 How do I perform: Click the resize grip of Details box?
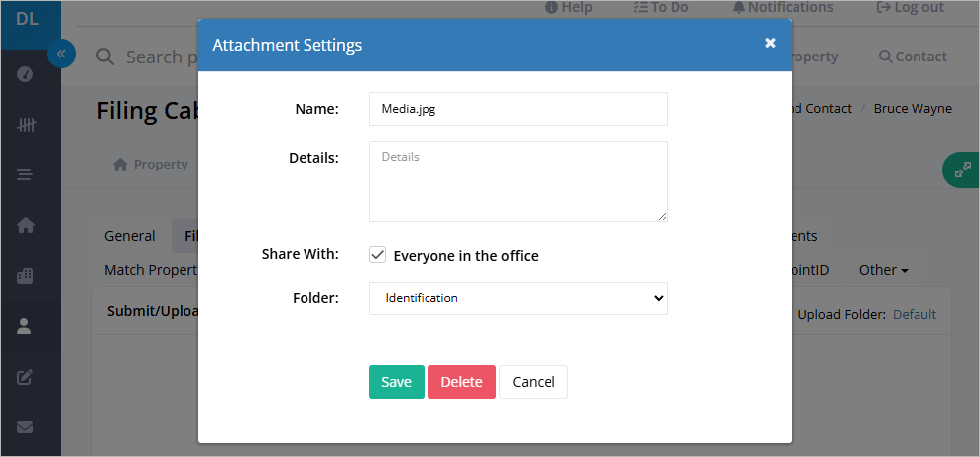pos(662,216)
